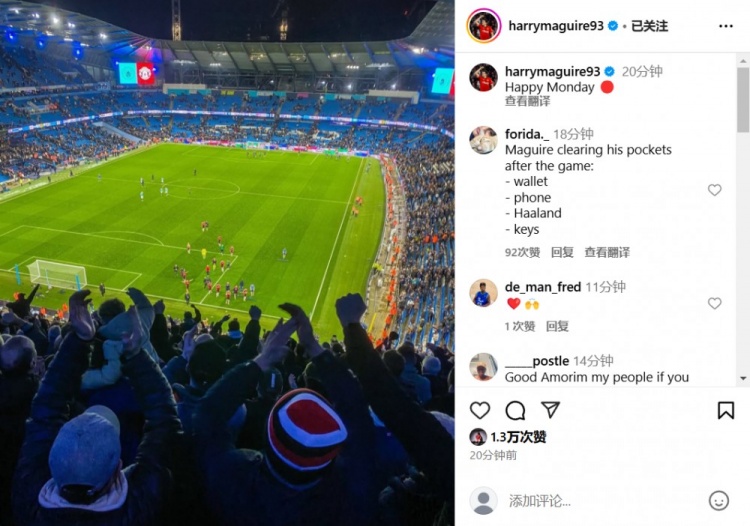Toggle the following status next to harrymaguire93
Screen dimensions: 750x526
649,26
